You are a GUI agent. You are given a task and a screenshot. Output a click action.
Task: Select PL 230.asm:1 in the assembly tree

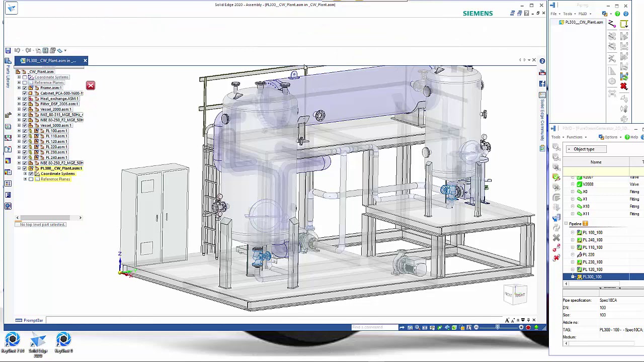coord(56,152)
